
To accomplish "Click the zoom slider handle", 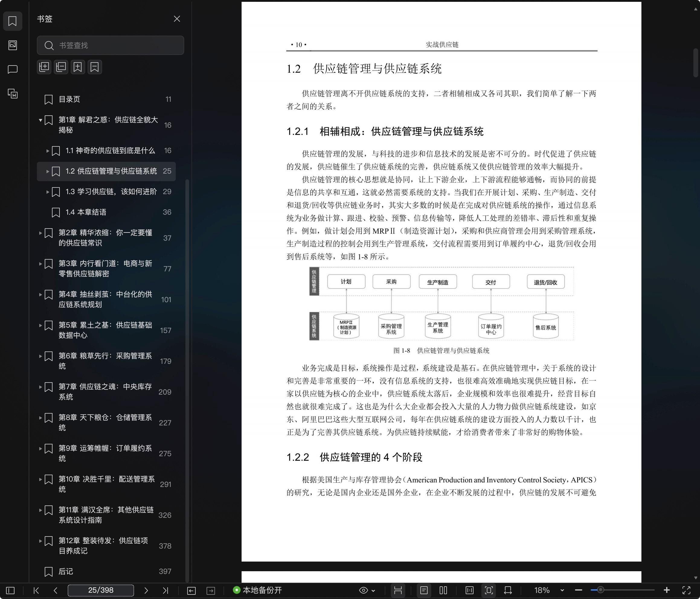I will (600, 590).
